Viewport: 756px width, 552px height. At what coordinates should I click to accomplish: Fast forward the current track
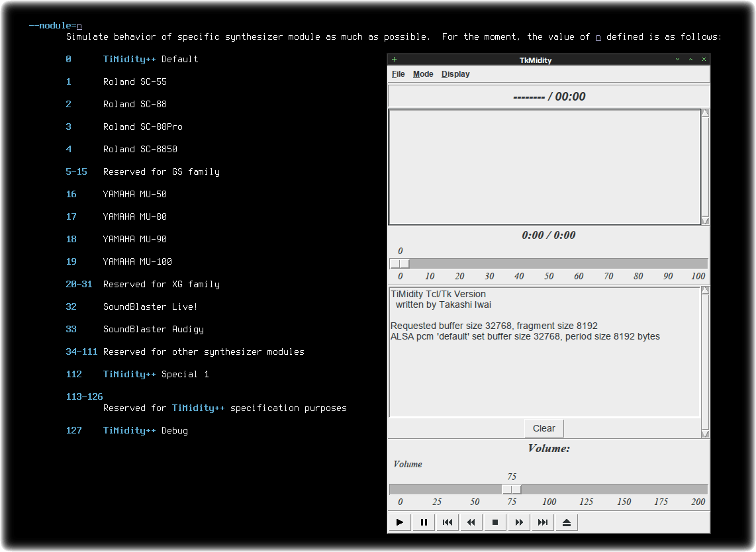pyautogui.click(x=519, y=522)
